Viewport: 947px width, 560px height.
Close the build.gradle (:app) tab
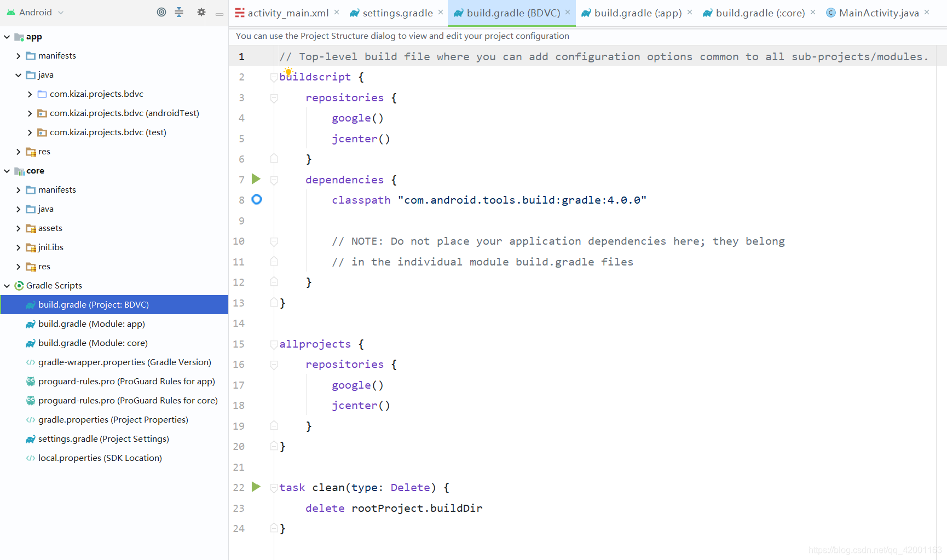point(690,12)
